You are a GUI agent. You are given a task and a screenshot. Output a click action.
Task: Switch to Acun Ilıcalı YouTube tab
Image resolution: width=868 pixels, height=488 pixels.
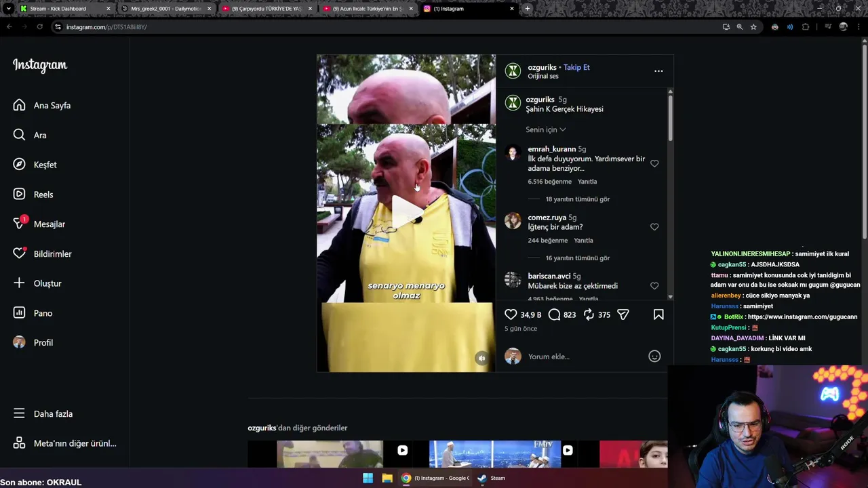tap(368, 9)
